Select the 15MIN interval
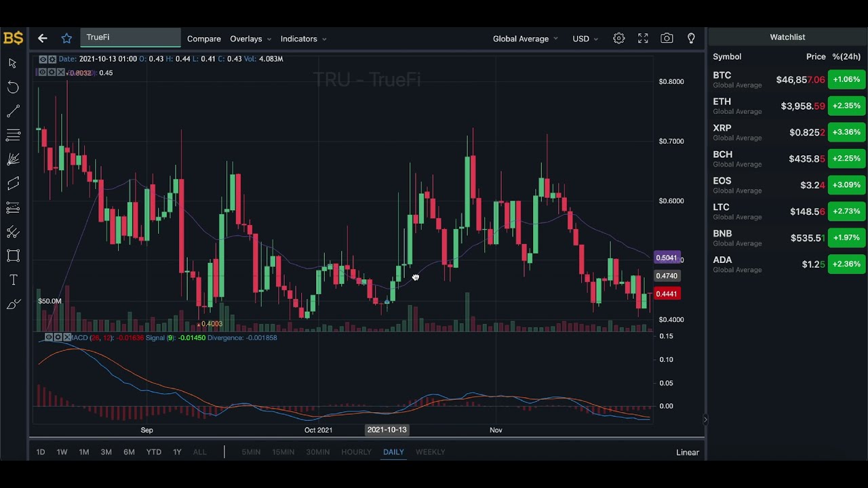 [x=283, y=452]
